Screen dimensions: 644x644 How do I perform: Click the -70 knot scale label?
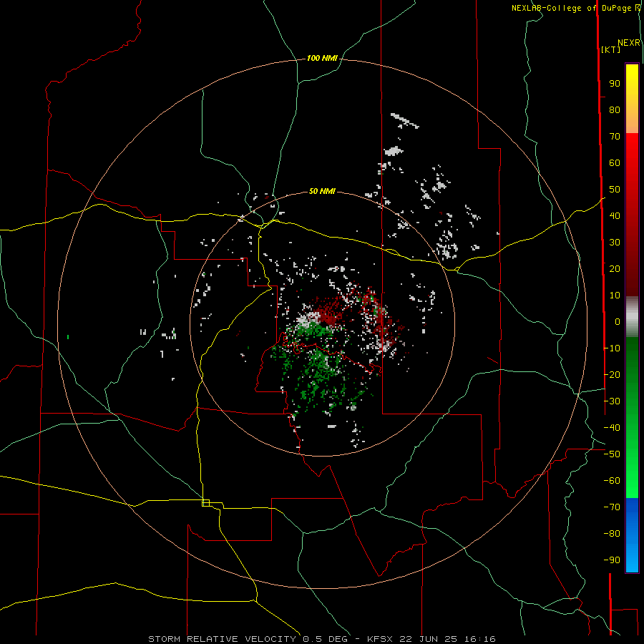click(x=612, y=507)
